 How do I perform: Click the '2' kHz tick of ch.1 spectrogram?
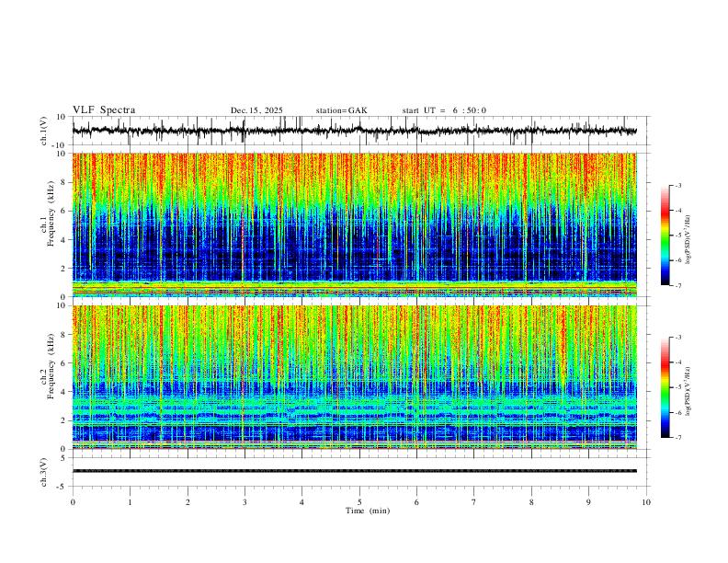[x=63, y=268]
